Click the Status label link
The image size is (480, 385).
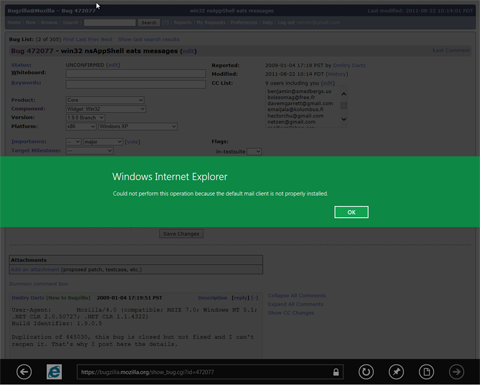click(x=21, y=65)
